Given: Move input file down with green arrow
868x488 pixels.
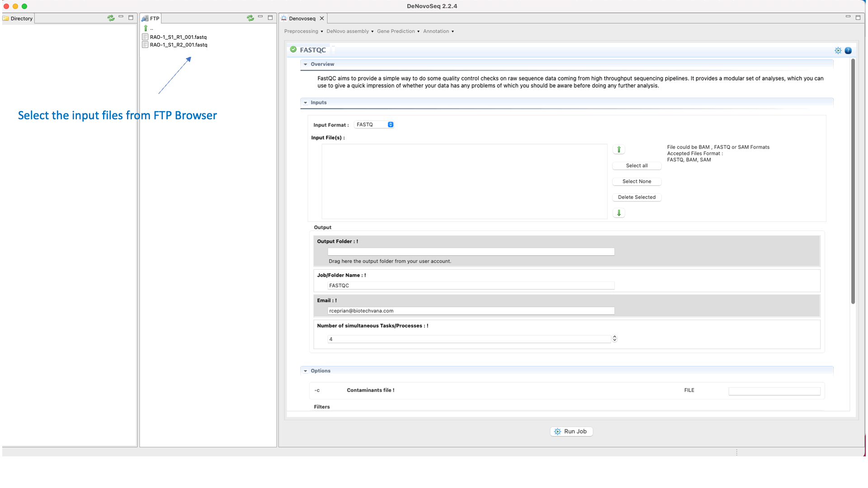Looking at the screenshot, I should pyautogui.click(x=618, y=213).
